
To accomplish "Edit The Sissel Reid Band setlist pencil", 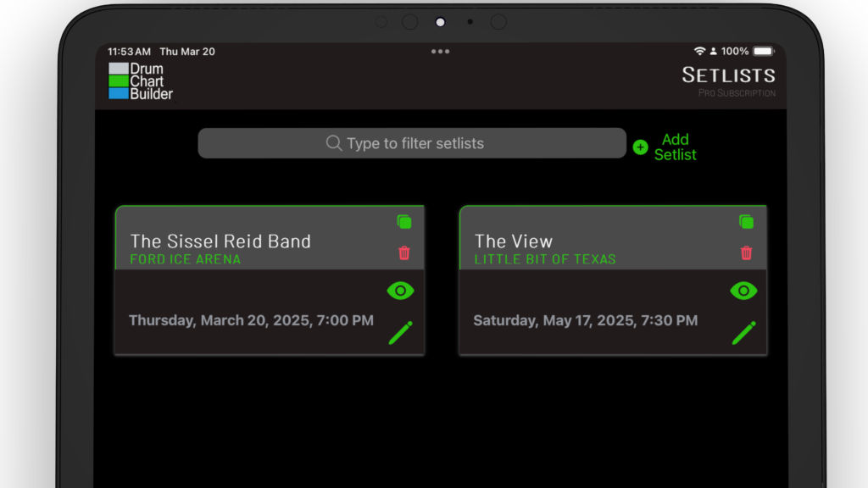I will click(400, 333).
